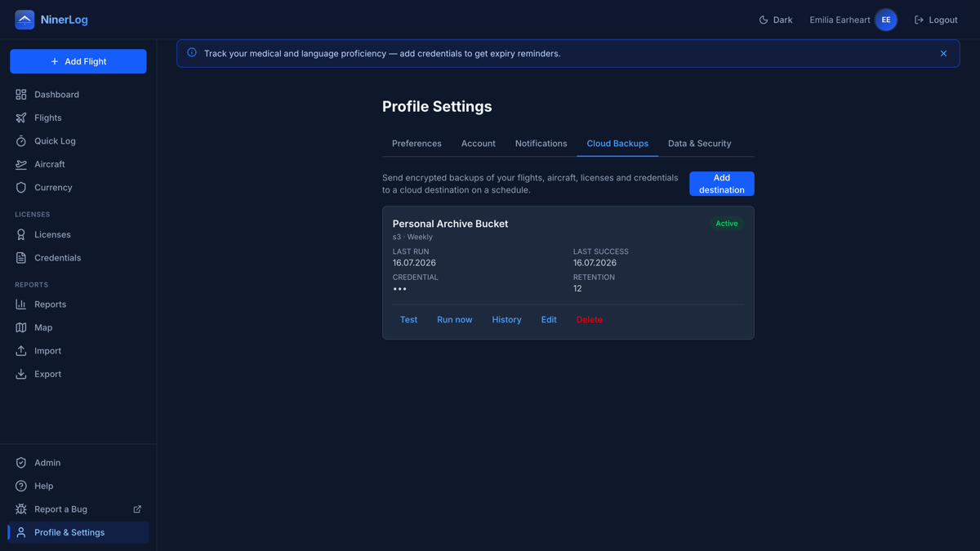Run the backup now

(x=455, y=320)
